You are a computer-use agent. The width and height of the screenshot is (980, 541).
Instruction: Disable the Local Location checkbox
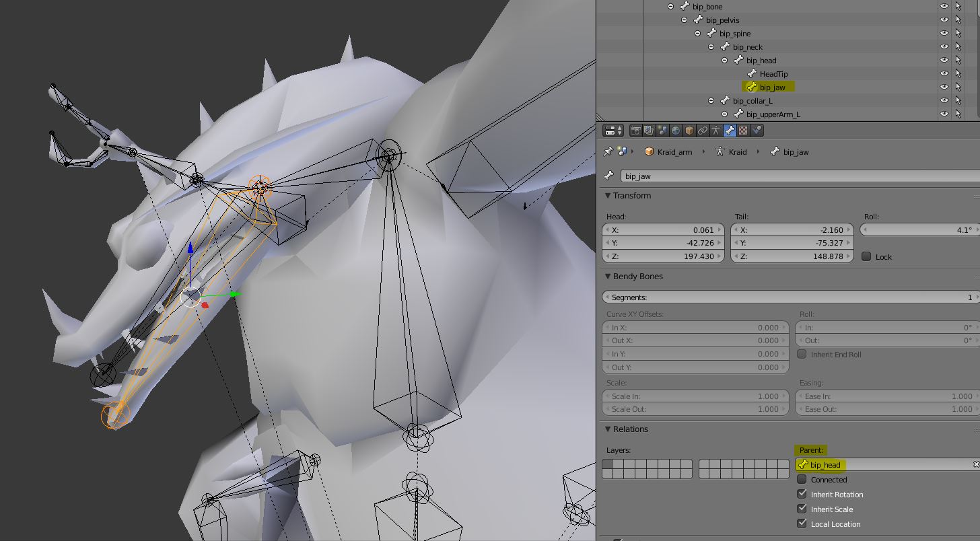pos(802,524)
